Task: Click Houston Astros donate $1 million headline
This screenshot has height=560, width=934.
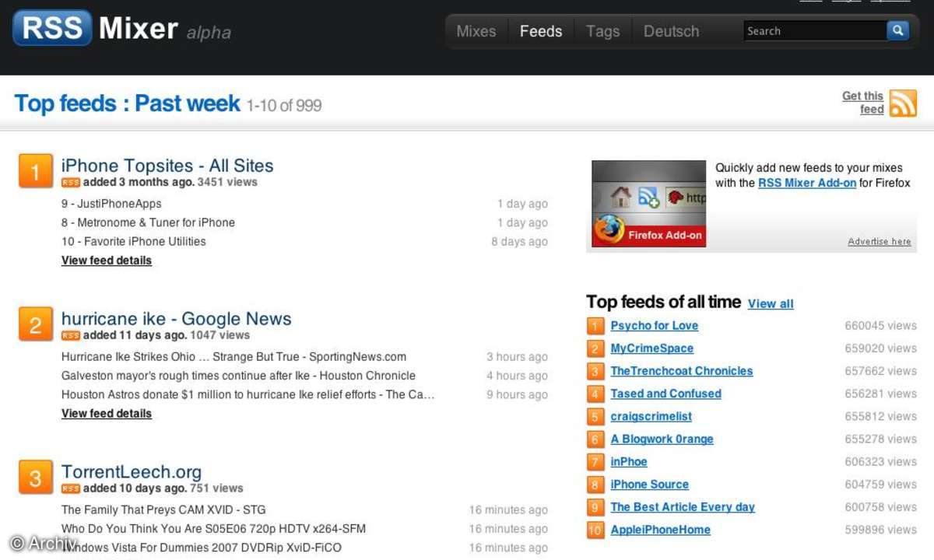Action: point(248,395)
